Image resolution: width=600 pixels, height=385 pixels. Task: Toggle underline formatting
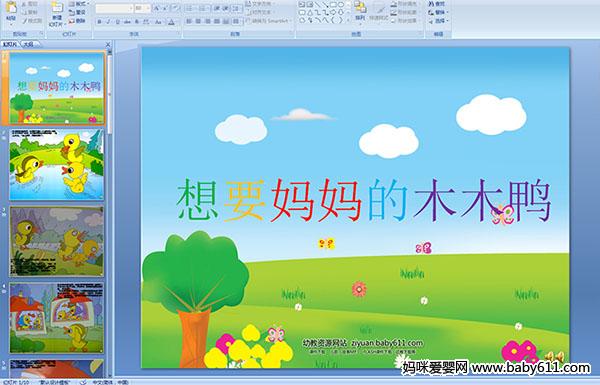[117, 22]
